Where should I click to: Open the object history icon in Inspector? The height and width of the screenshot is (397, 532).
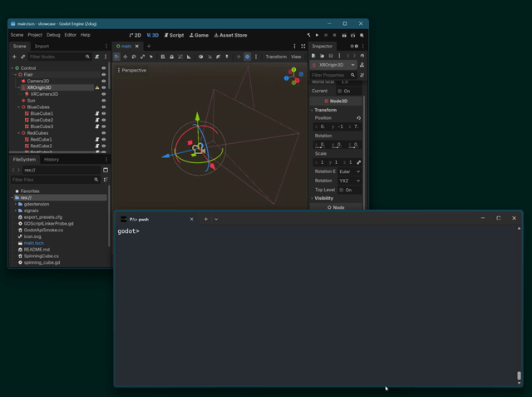click(x=362, y=56)
